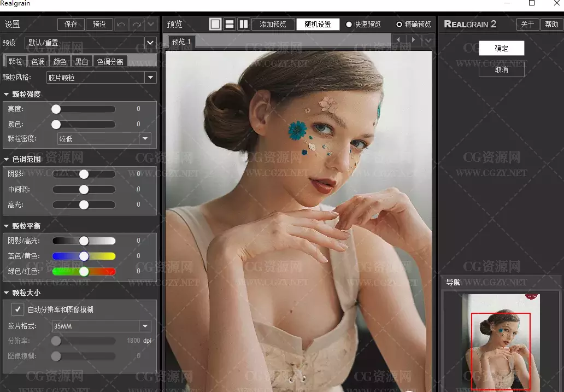564x392 pixels.
Task: Click the 分辨率 slider handle
Action: click(x=56, y=341)
